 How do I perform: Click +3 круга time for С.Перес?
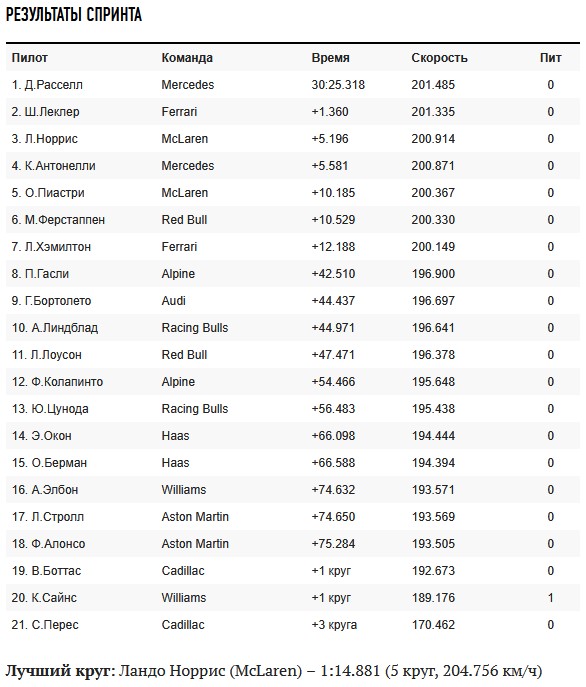(x=334, y=625)
